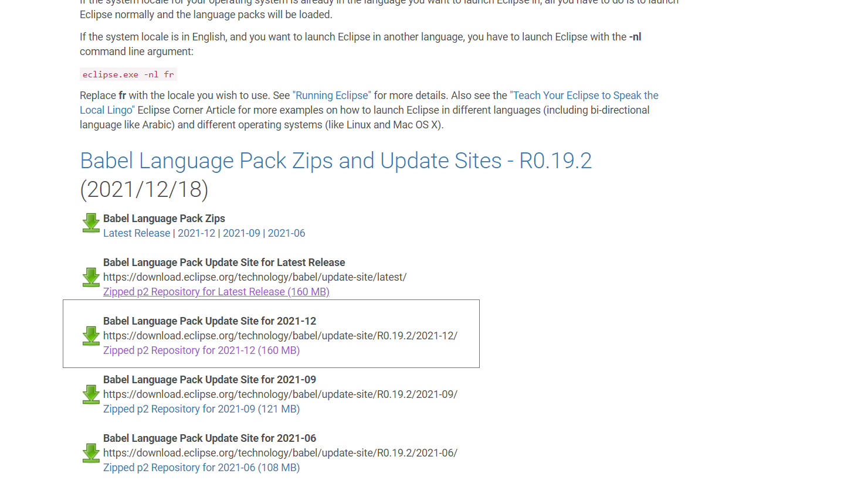Click the update-site/R0.19.2/2021-09/ URL text
The height and width of the screenshot is (494, 868).
(280, 394)
